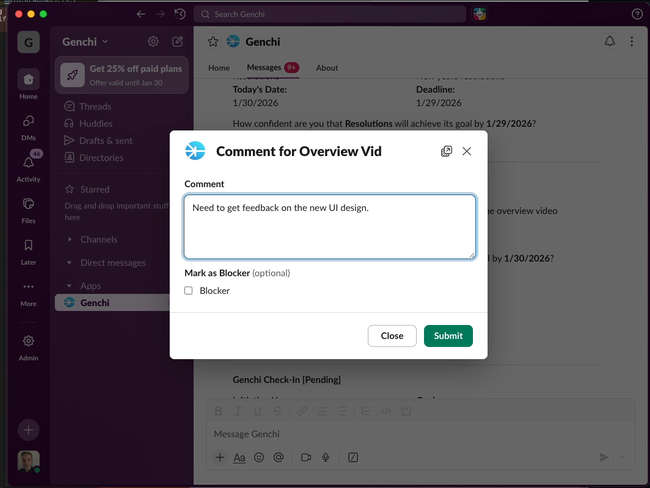Toggle Aa formatting toolbar

tap(239, 458)
